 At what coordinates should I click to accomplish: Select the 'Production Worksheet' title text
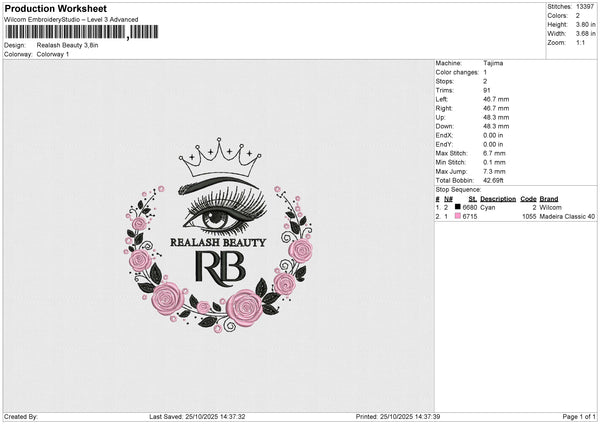(x=55, y=8)
